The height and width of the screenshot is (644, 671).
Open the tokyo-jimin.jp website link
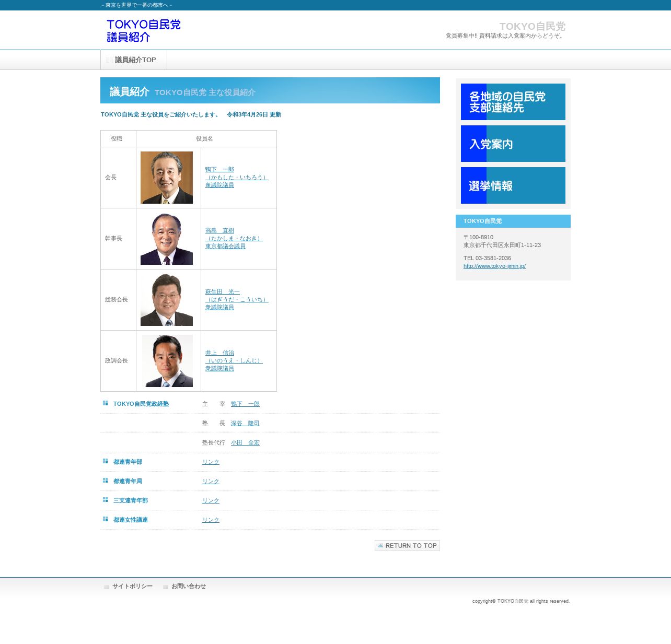pyautogui.click(x=494, y=266)
